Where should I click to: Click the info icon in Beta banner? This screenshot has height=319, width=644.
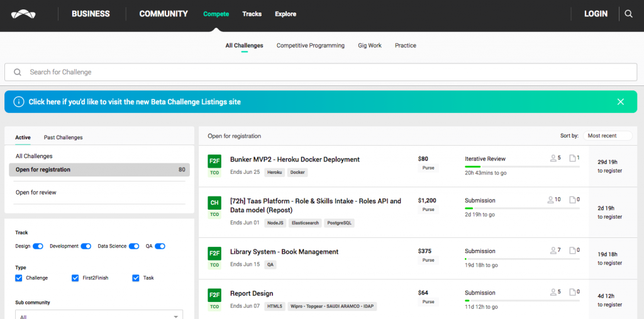tap(18, 102)
